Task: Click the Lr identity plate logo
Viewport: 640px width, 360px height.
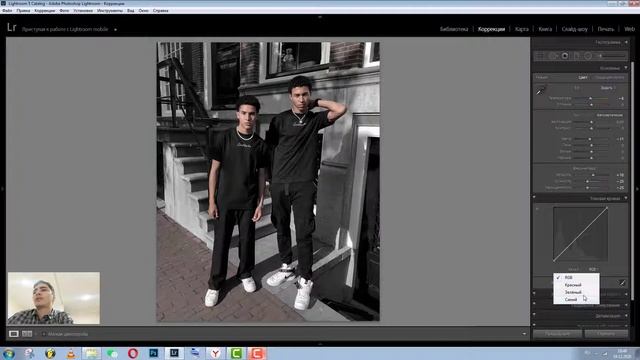Action: click(11, 28)
